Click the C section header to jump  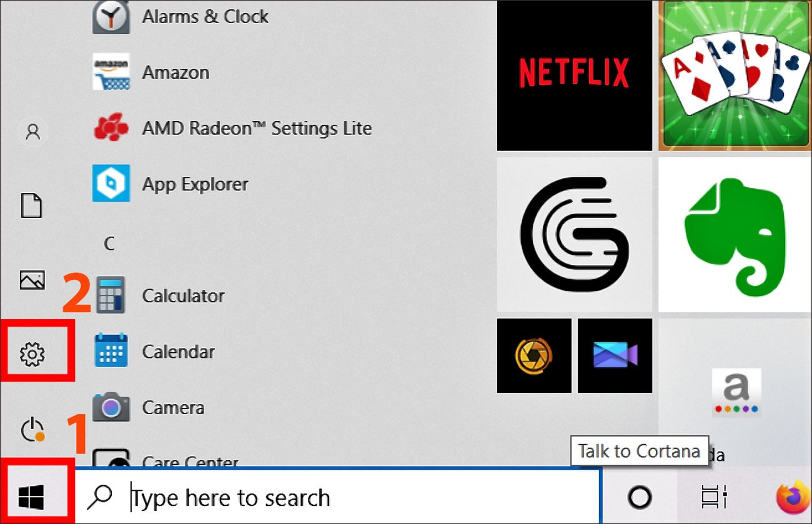click(110, 244)
